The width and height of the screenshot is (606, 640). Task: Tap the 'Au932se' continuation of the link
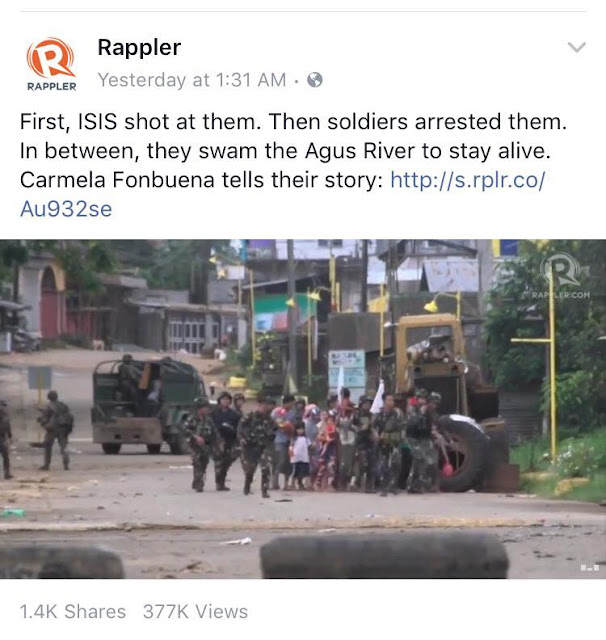[x=66, y=209]
